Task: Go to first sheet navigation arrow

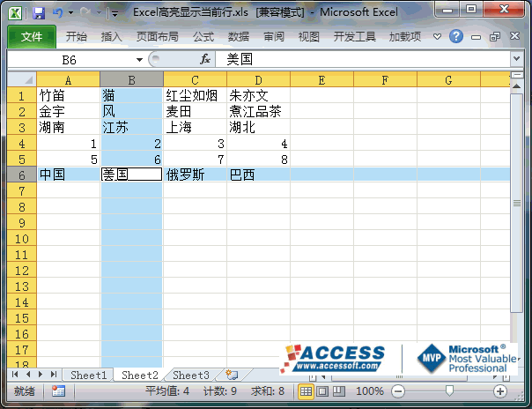Action: click(15, 375)
